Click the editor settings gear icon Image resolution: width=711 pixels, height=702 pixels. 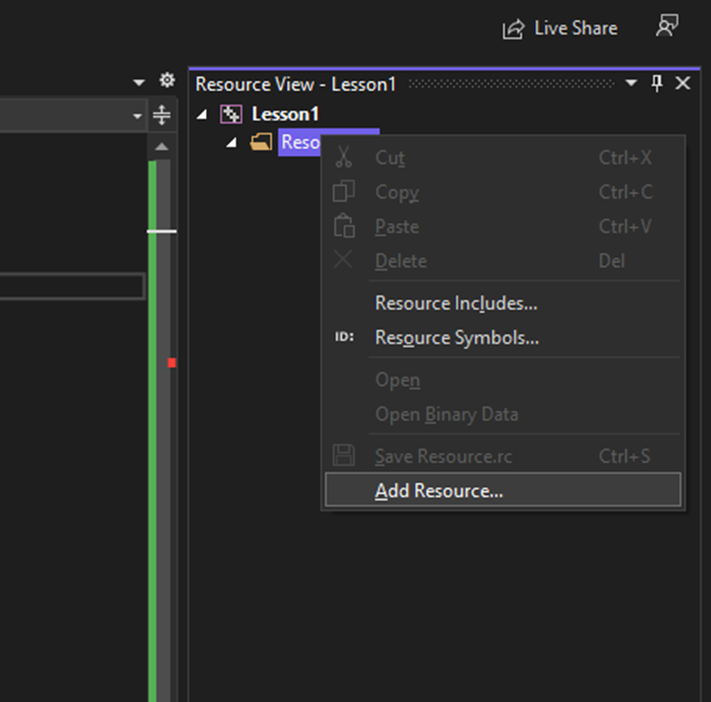click(167, 82)
